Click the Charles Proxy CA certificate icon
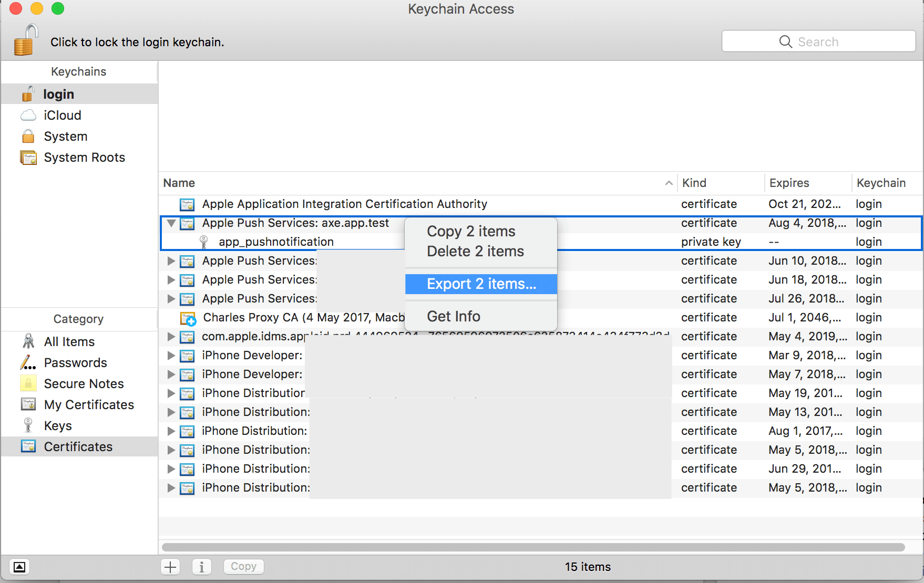 (x=188, y=318)
